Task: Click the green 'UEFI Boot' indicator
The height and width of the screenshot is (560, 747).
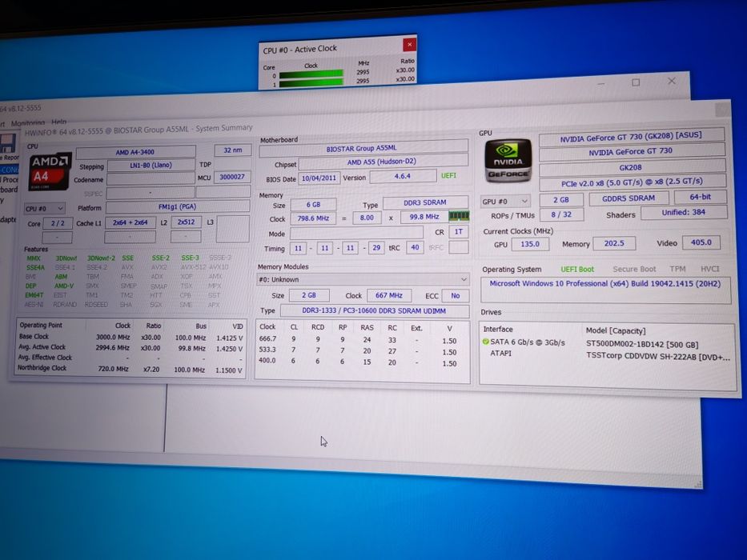Action: pyautogui.click(x=577, y=269)
